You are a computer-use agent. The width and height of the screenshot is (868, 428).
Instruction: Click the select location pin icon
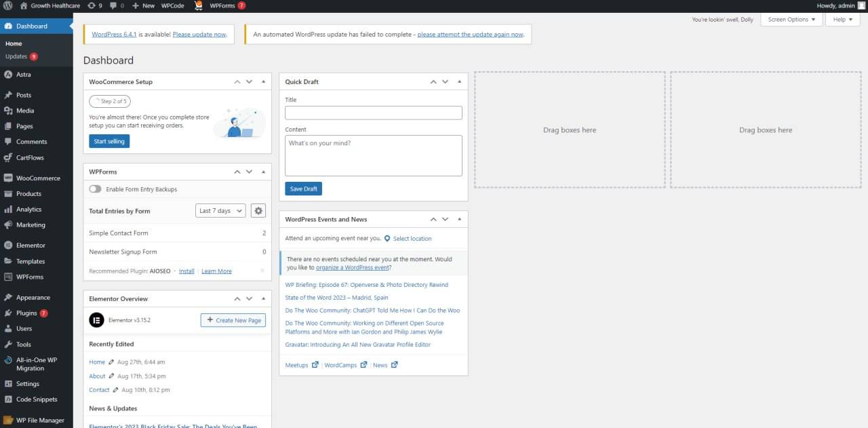[387, 239]
